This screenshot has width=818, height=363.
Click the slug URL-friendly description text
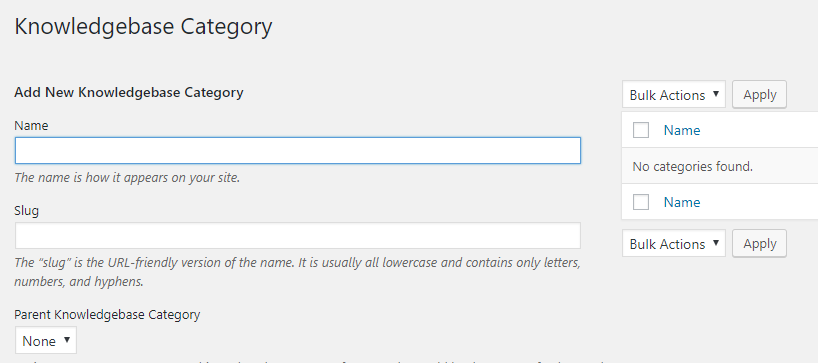[297, 272]
